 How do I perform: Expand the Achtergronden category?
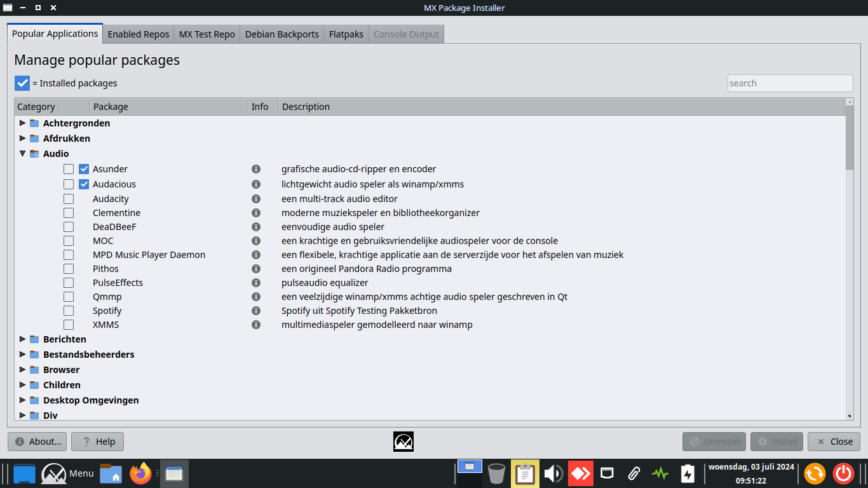point(23,123)
